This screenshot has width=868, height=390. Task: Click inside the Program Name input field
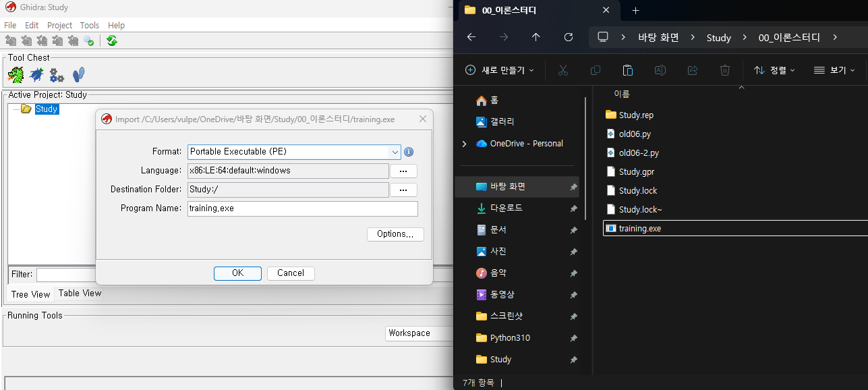[x=302, y=208]
